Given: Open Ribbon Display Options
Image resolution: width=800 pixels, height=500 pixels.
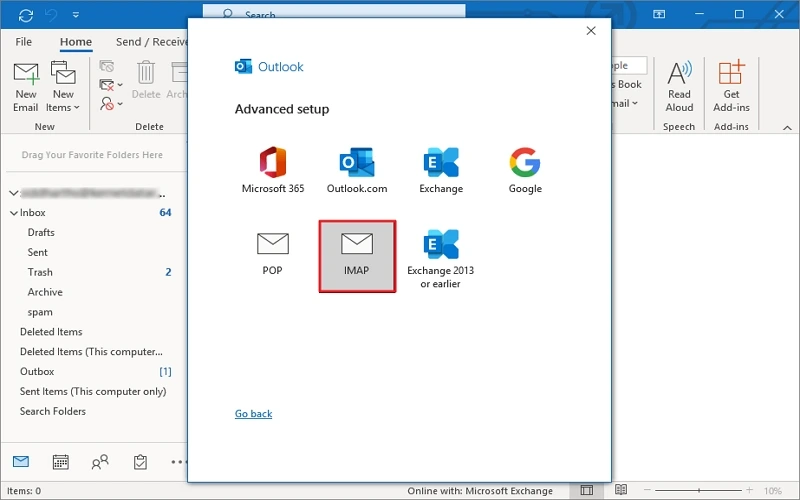Looking at the screenshot, I should 659,14.
